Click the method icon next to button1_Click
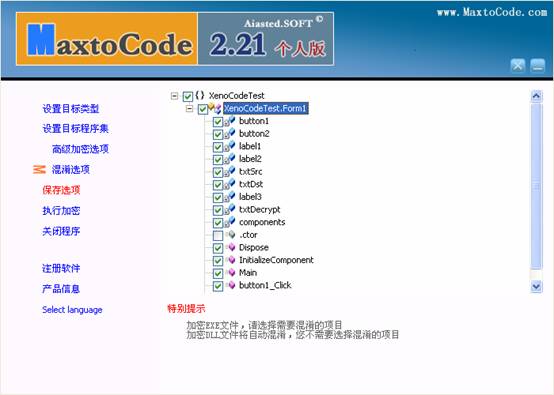Image resolution: width=554 pixels, height=395 pixels. pyautogui.click(x=231, y=285)
